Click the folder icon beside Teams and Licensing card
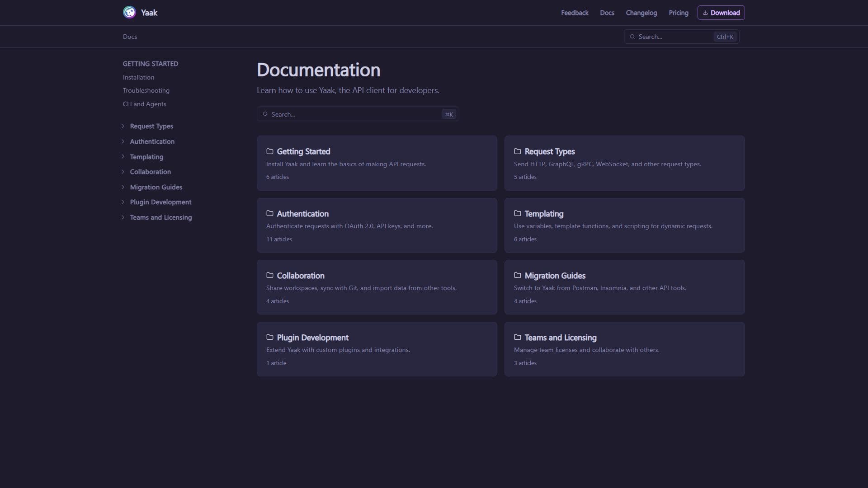Viewport: 868px width, 488px height. point(518,337)
